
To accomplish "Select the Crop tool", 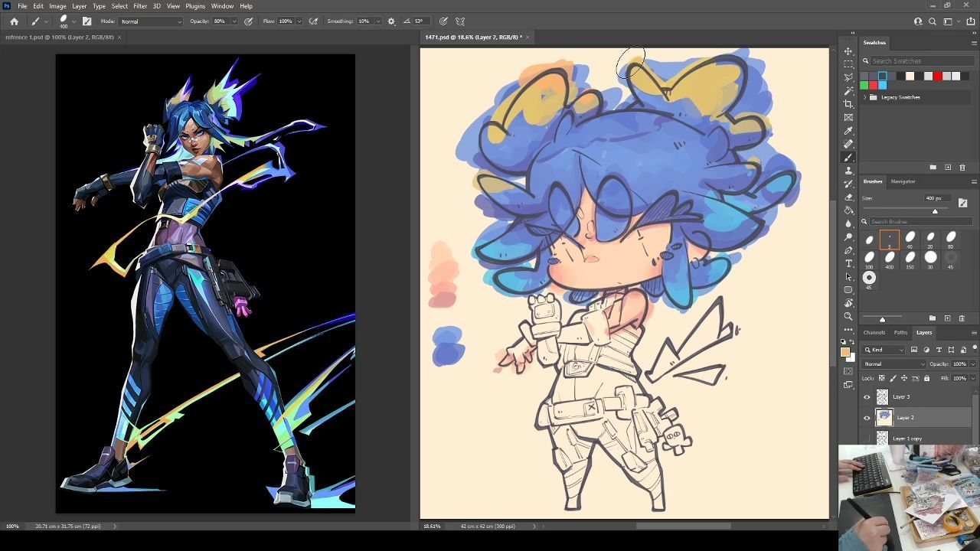I will point(848,104).
